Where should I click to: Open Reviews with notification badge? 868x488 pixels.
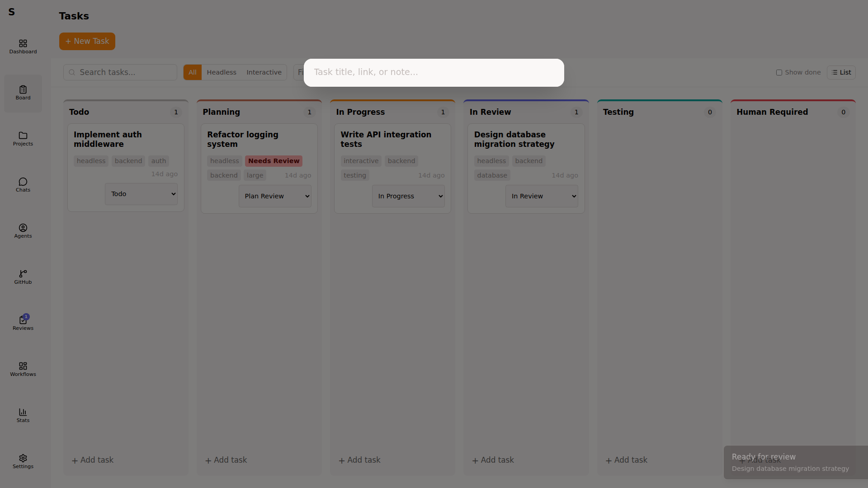tap(23, 323)
